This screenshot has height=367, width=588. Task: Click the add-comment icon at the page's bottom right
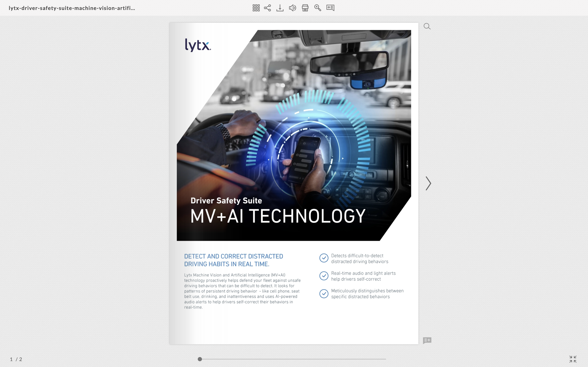pos(427,340)
